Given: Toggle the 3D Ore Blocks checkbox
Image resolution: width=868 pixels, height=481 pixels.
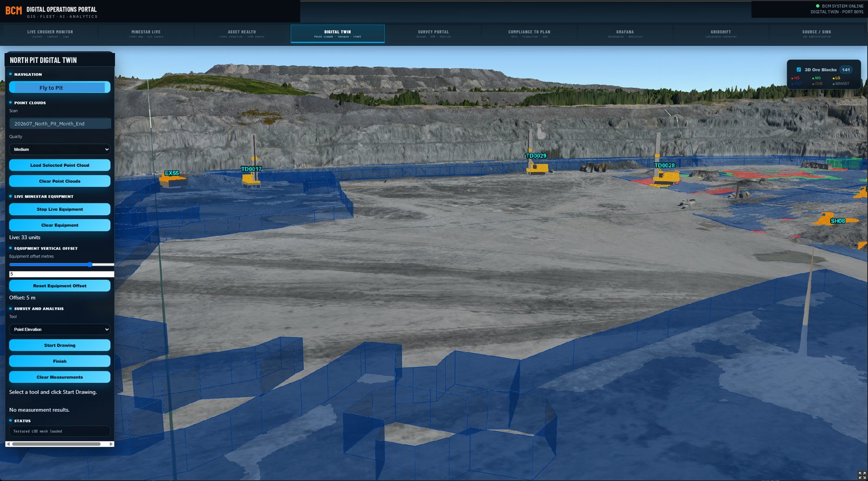Looking at the screenshot, I should 799,69.
